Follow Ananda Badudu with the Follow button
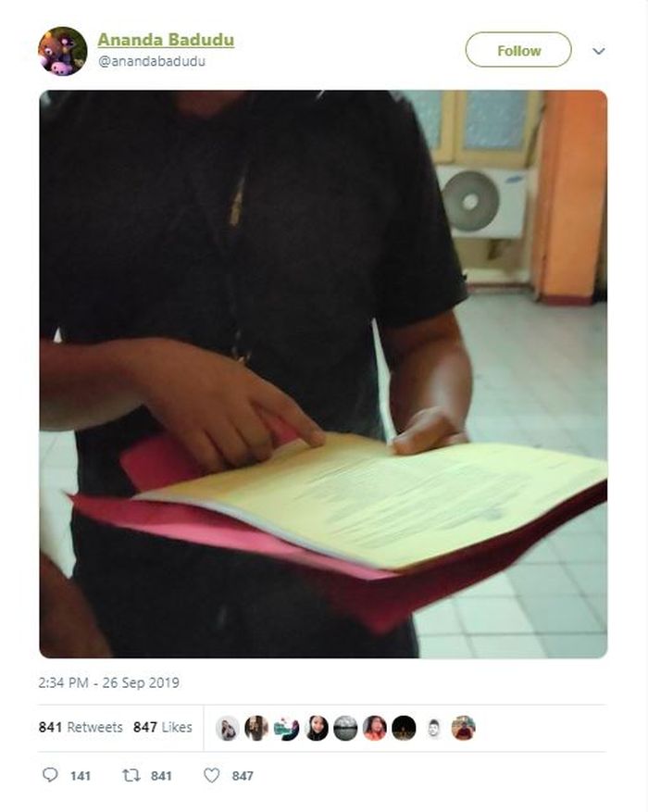 point(518,50)
